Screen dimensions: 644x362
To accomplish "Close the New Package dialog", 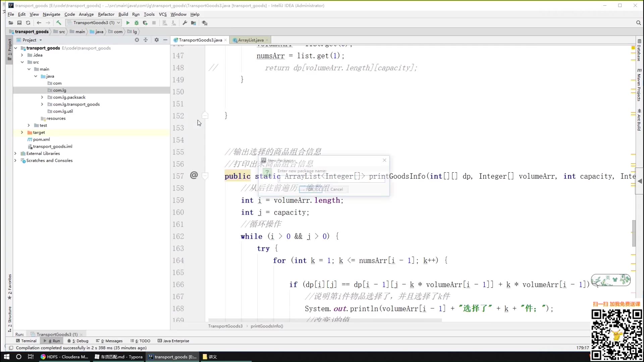I will click(x=384, y=160).
